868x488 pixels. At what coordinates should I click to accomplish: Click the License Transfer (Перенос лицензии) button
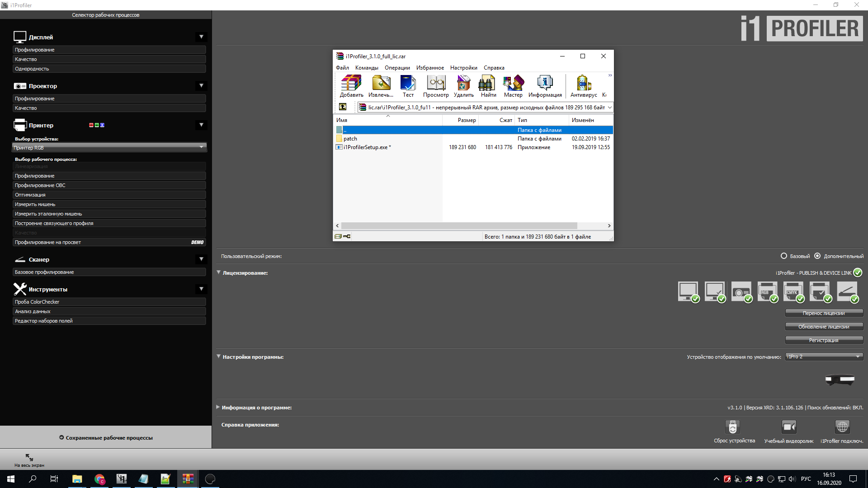click(824, 313)
